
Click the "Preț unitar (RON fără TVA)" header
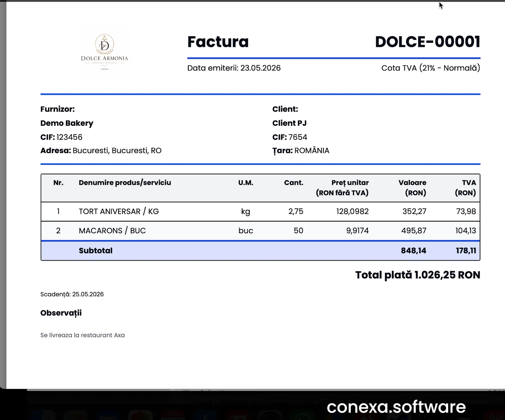pos(342,188)
